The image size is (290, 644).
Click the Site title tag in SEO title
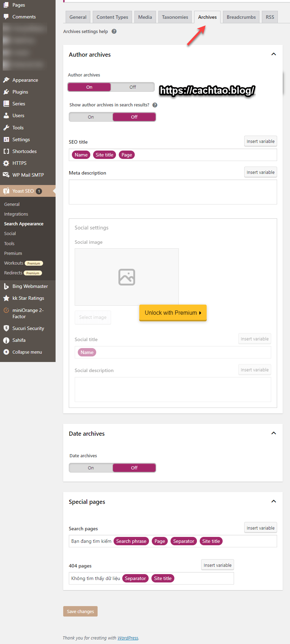tap(105, 155)
